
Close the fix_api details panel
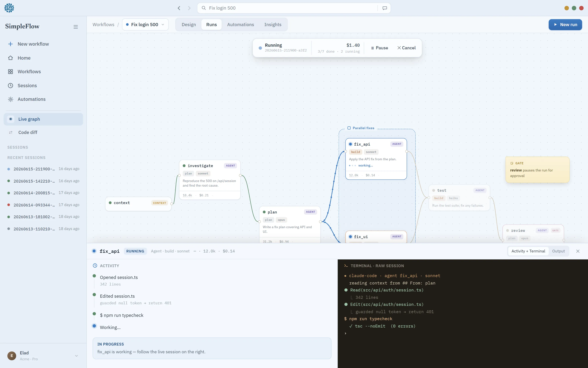tap(578, 251)
